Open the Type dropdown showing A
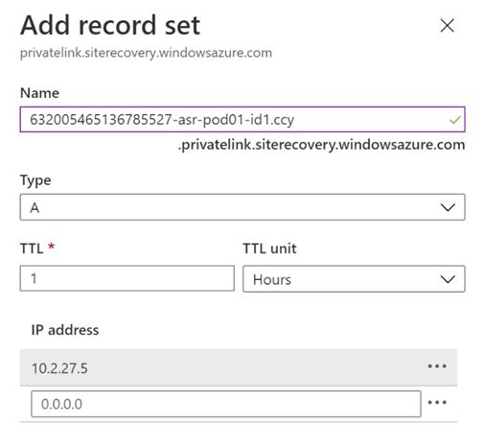Image resolution: width=484 pixels, height=448 pixels. click(x=242, y=207)
